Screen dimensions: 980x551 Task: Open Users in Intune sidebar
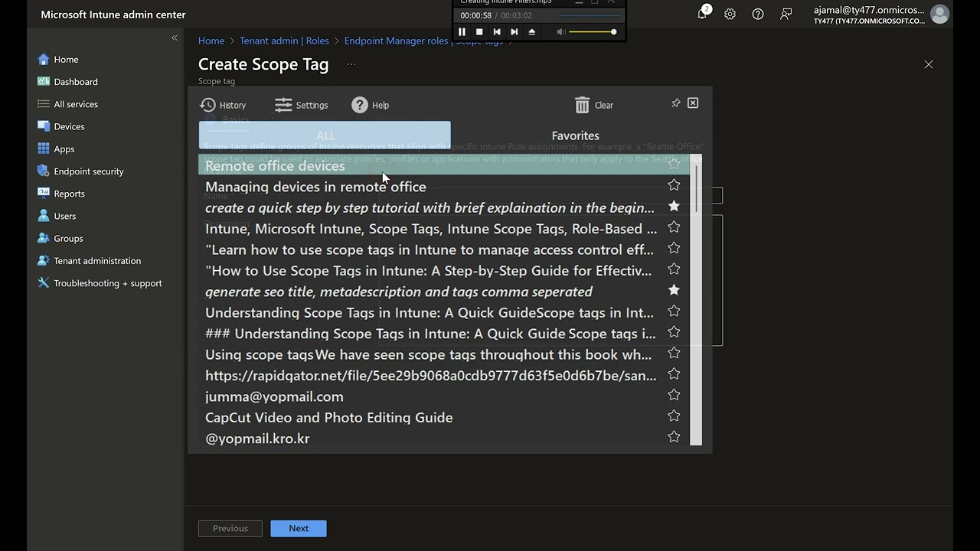[57, 216]
